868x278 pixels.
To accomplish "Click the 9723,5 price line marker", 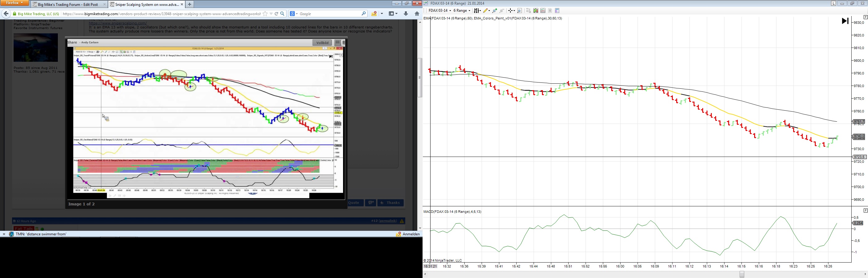I will click(859, 157).
